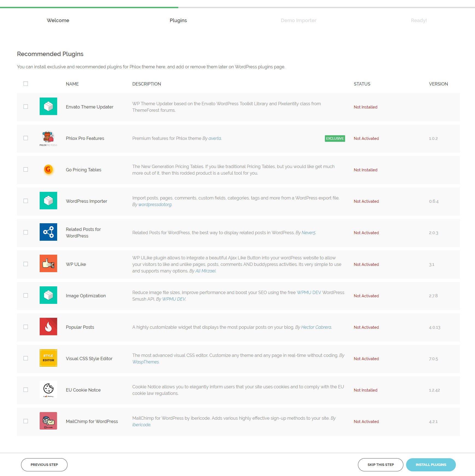
Task: Open the ibericode author link
Action: tap(142, 425)
